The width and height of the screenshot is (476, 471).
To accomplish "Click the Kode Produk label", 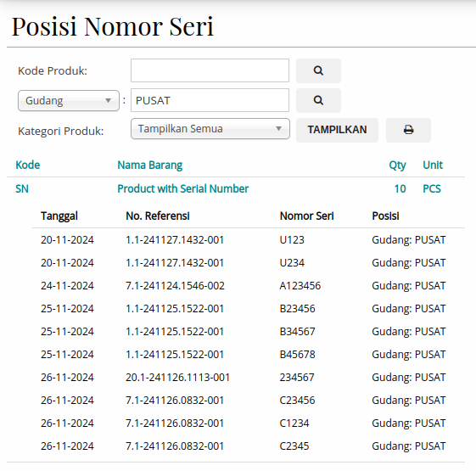I will point(53,70).
